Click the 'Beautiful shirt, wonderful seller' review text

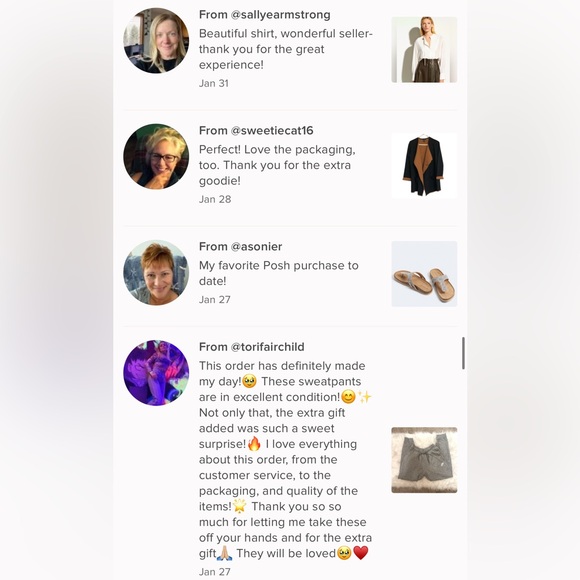click(x=286, y=49)
